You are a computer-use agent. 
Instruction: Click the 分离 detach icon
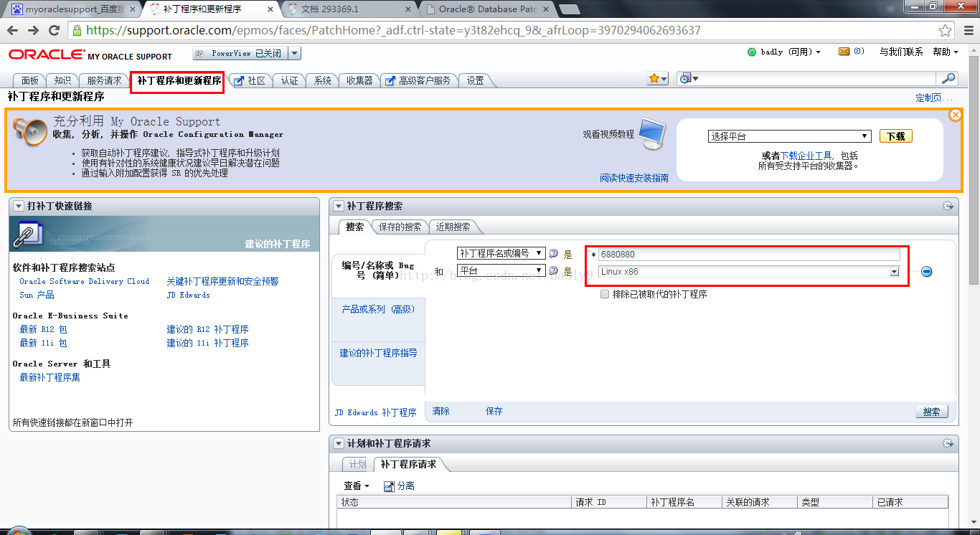click(390, 486)
